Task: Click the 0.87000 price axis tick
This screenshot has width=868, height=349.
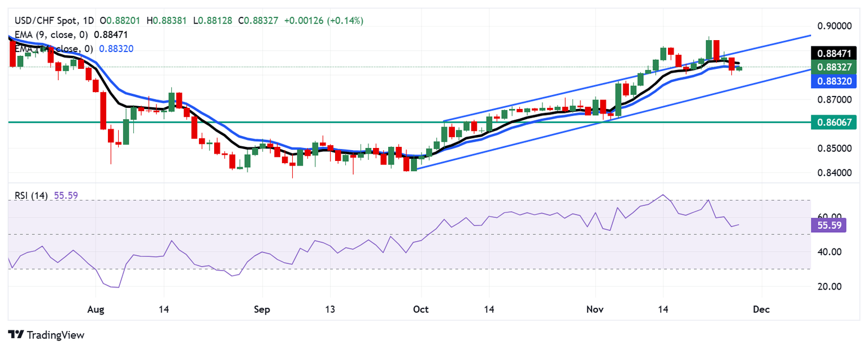Action: [835, 99]
